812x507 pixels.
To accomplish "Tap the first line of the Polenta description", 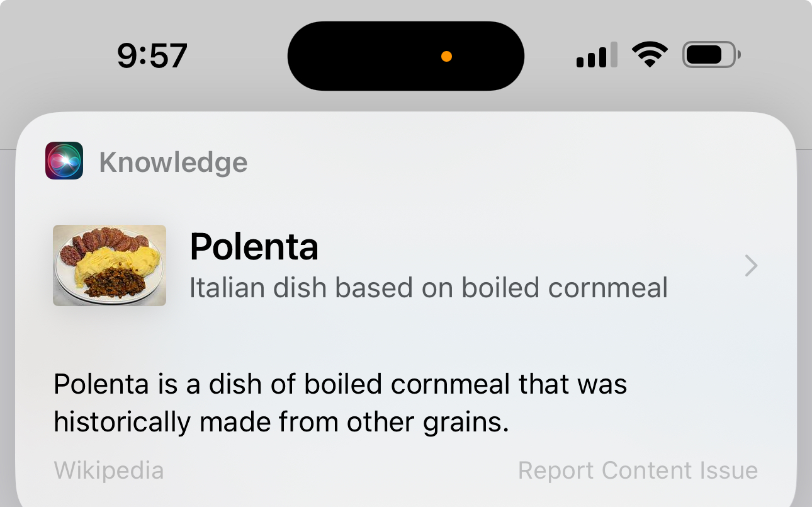I will pos(341,384).
